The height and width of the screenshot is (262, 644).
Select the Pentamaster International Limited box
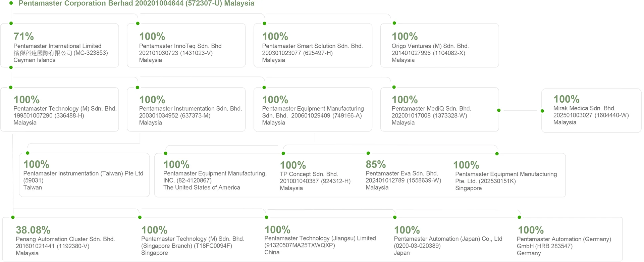[x=60, y=45]
